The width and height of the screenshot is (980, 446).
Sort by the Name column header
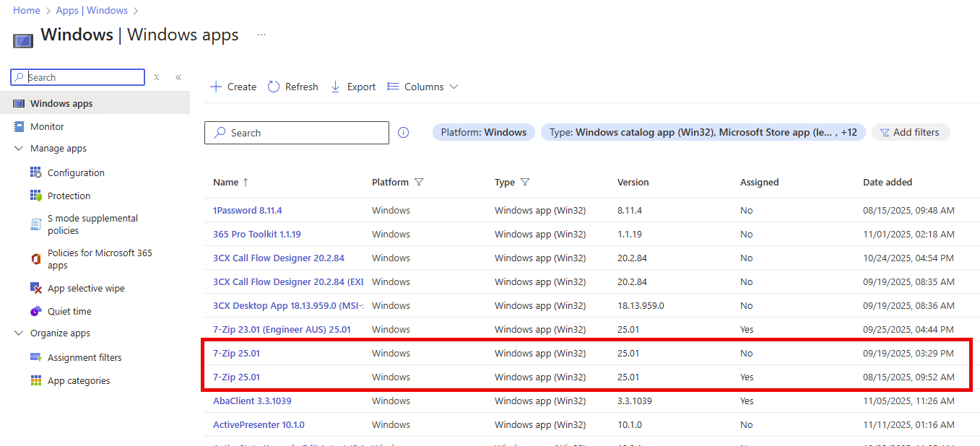[225, 183]
